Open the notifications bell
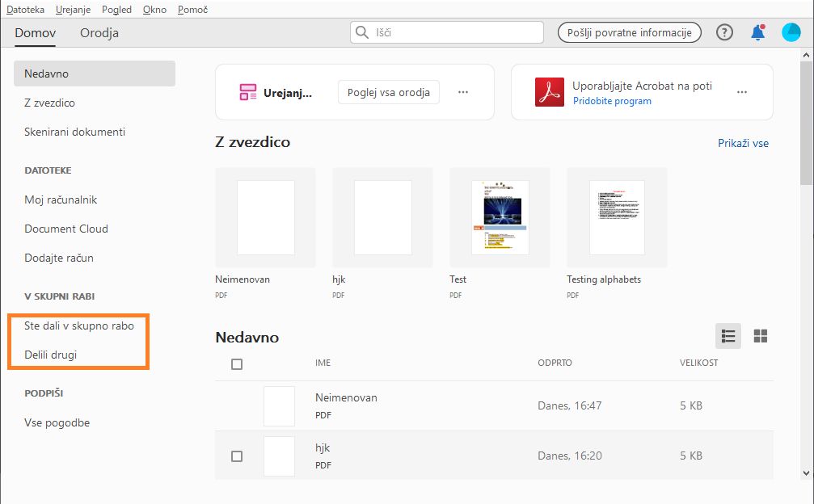The width and height of the screenshot is (814, 504). 757,32
